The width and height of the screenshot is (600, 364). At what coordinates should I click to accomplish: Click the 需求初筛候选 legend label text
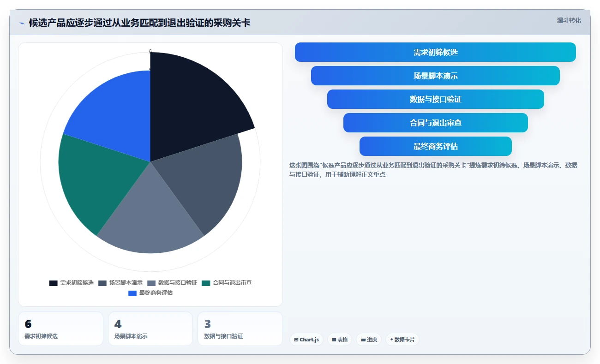pyautogui.click(x=77, y=283)
